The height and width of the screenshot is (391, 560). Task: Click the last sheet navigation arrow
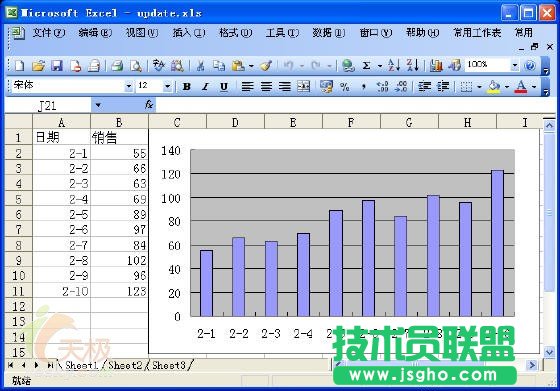[50, 365]
